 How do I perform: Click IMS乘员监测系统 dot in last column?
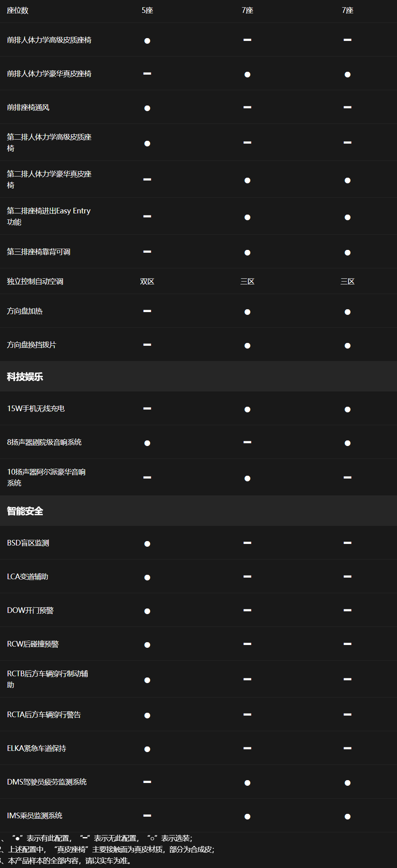347,817
